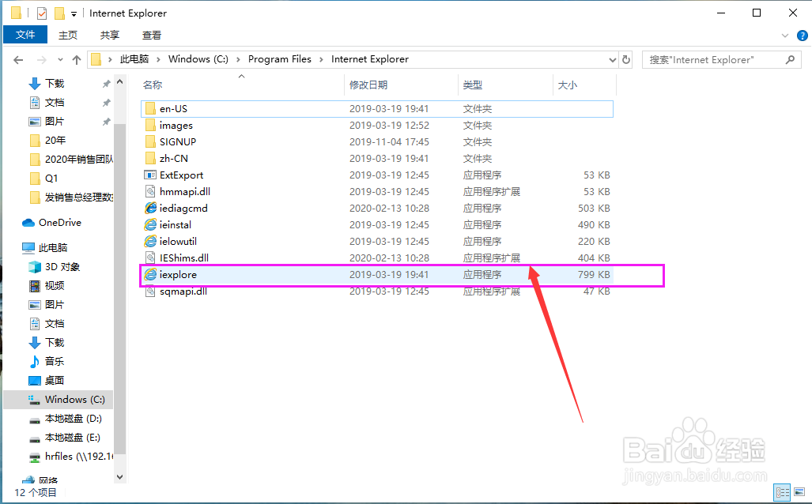Select the iexplore application
Image resolution: width=812 pixels, height=504 pixels.
377,274
